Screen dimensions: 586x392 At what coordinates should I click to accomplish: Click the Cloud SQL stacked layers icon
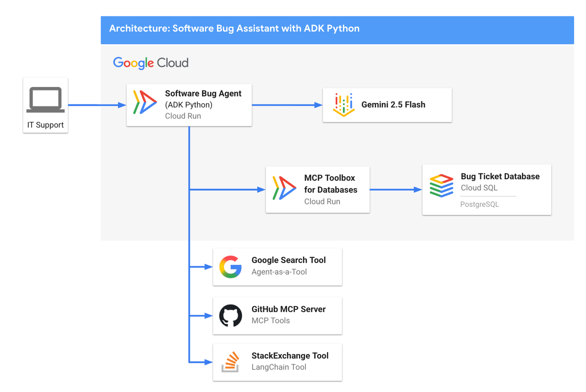[x=441, y=186]
